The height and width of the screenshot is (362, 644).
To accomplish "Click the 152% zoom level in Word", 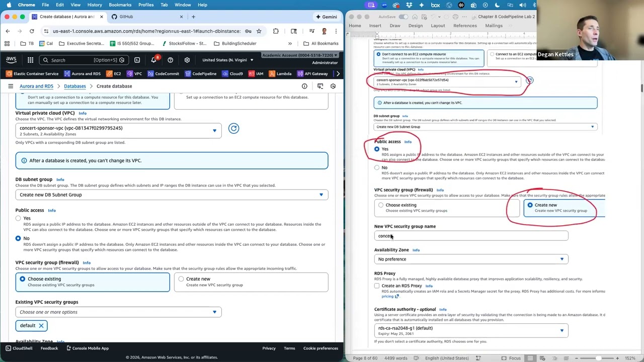I will (629, 358).
